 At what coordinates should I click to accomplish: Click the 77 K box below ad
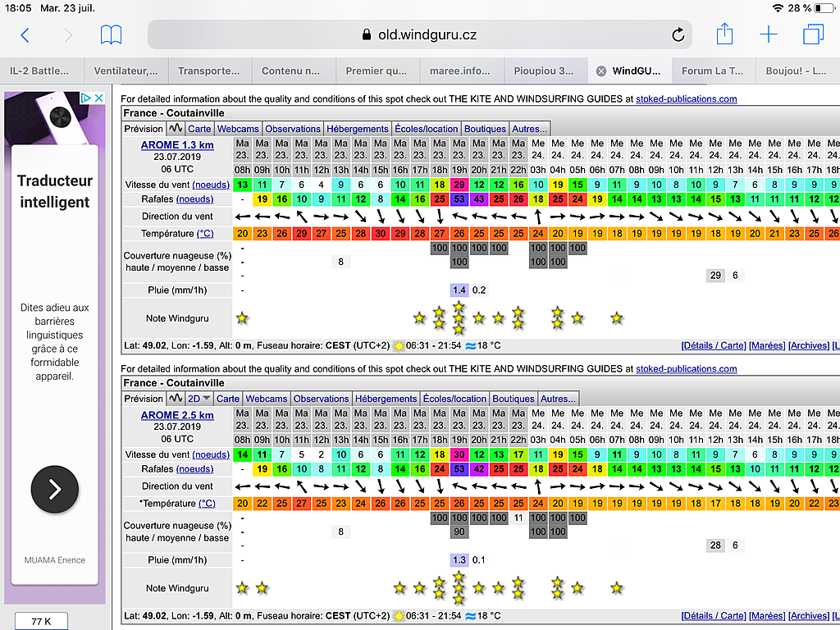41,622
